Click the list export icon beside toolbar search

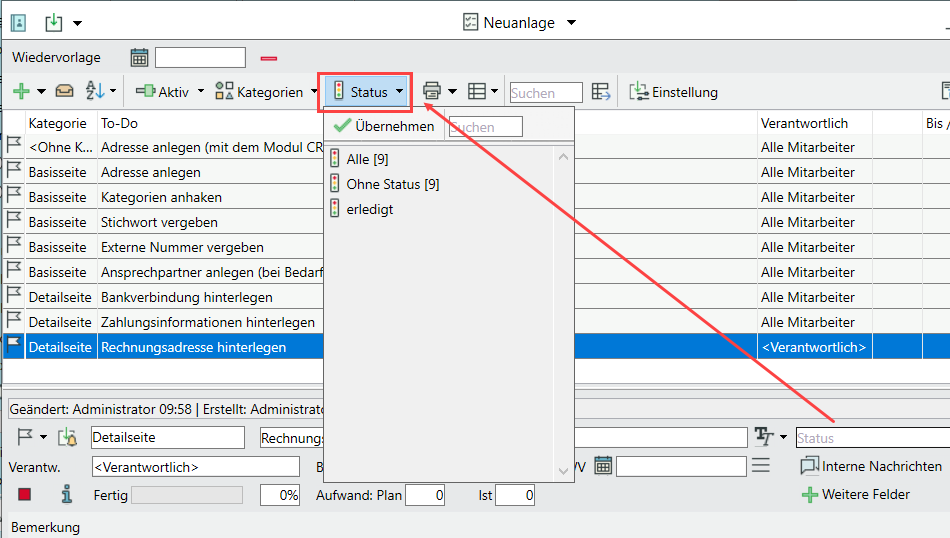click(x=600, y=92)
